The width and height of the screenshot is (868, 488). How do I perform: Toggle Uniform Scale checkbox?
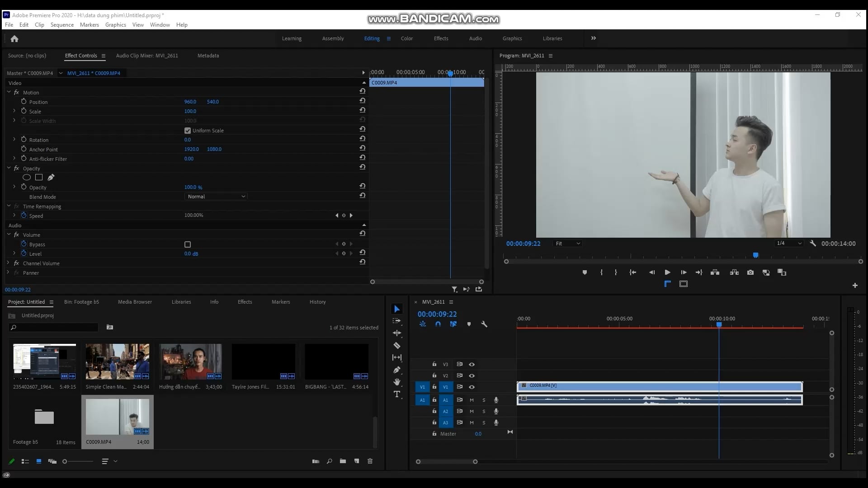(188, 131)
